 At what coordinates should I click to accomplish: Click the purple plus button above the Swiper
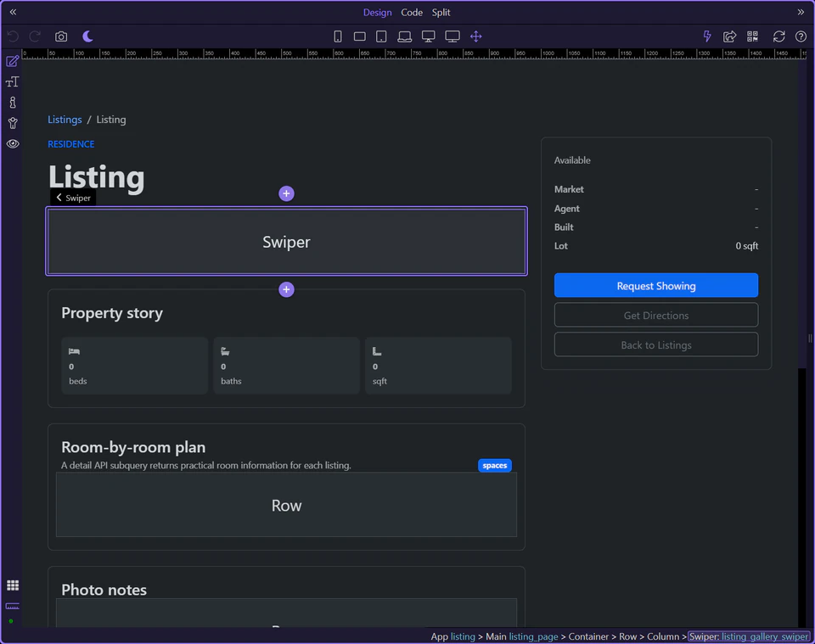click(286, 193)
